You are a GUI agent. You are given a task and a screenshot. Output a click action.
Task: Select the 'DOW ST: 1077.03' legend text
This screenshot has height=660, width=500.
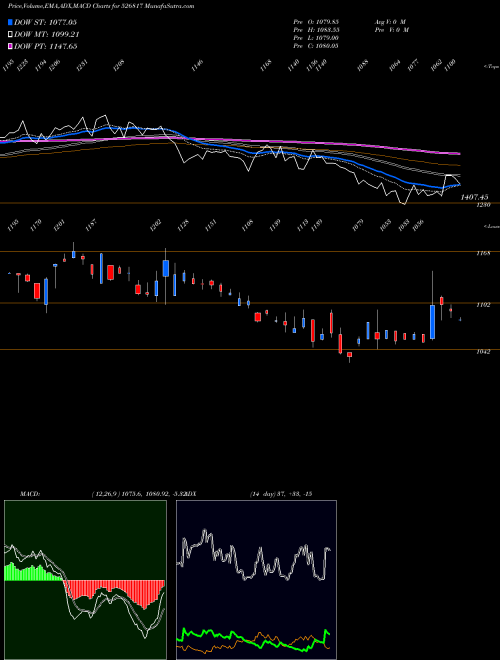[x=45, y=22]
